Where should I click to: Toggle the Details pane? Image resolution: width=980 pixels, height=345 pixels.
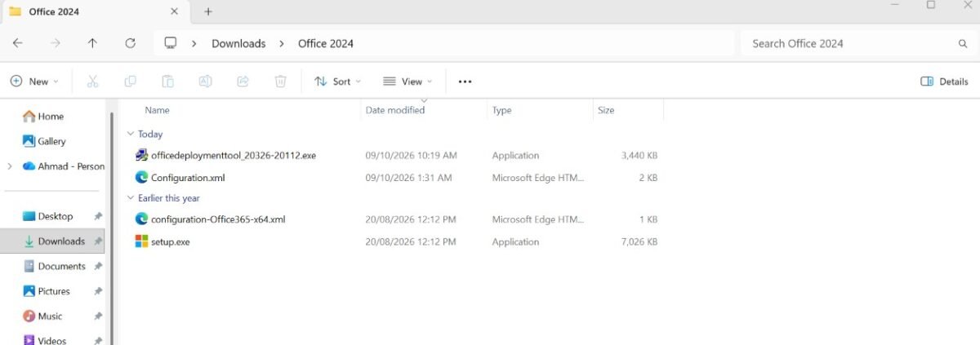pos(944,82)
